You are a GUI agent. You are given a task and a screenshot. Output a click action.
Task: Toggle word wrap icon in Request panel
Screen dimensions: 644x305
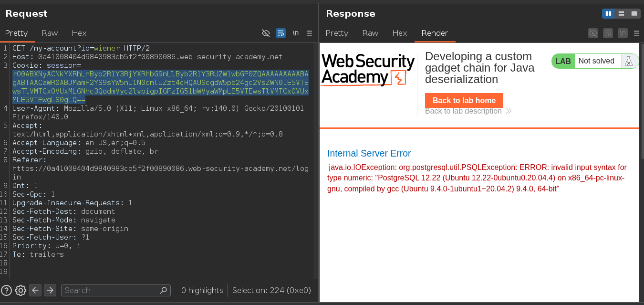tap(281, 33)
